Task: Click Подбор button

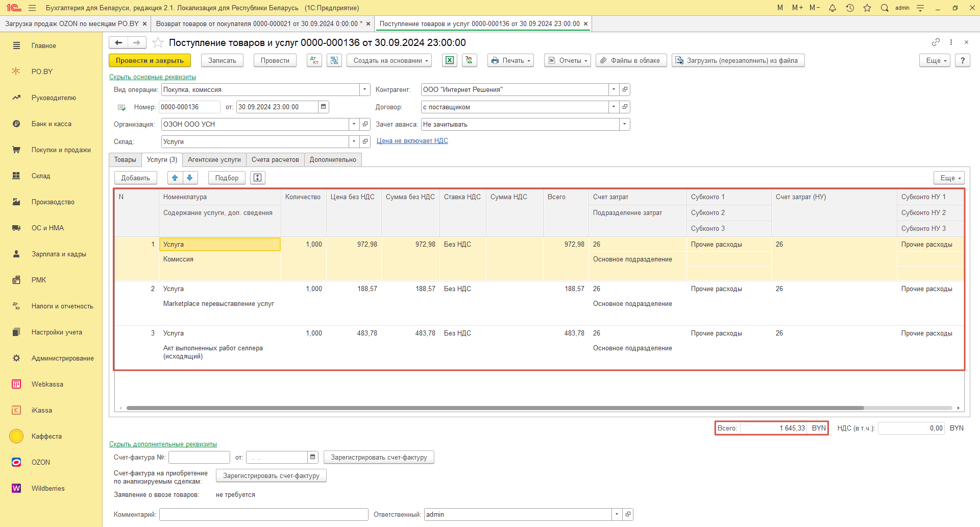Action: (x=227, y=178)
